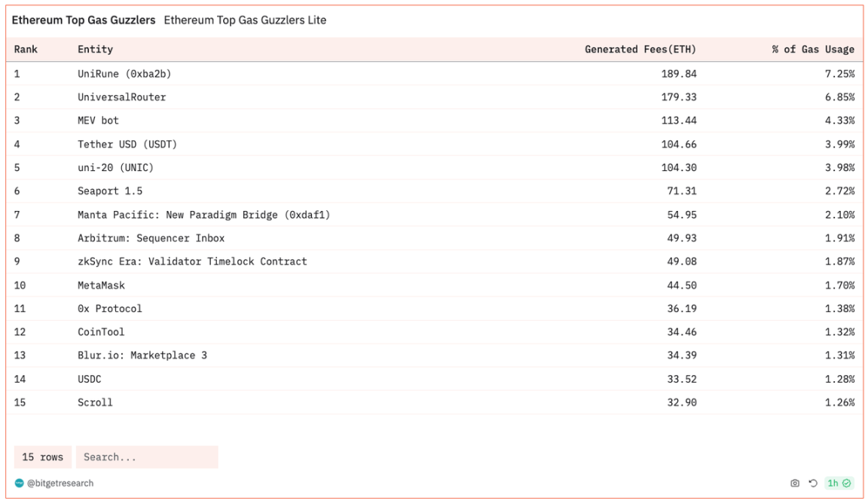Viewport: 868px width, 504px height.
Task: Sort by Generated Fees(ETH) column header
Action: [640, 50]
